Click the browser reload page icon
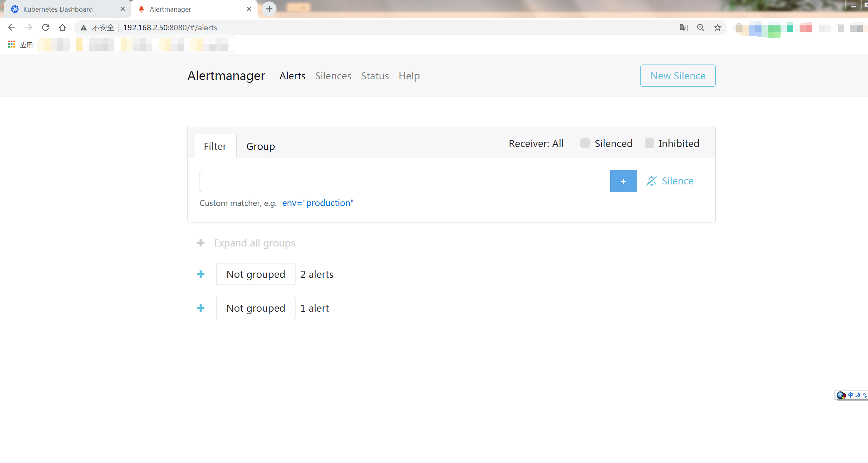868x463 pixels. (45, 28)
